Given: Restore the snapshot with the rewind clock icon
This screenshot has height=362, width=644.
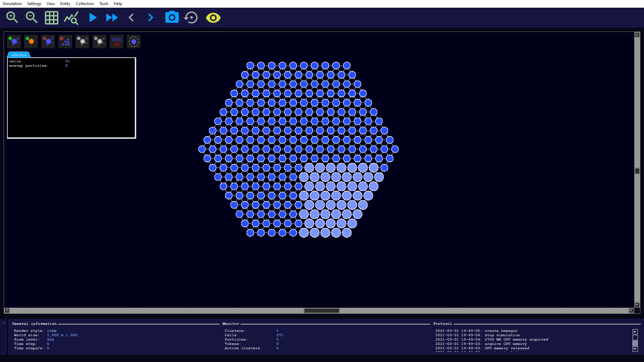Looking at the screenshot, I should [x=191, y=17].
